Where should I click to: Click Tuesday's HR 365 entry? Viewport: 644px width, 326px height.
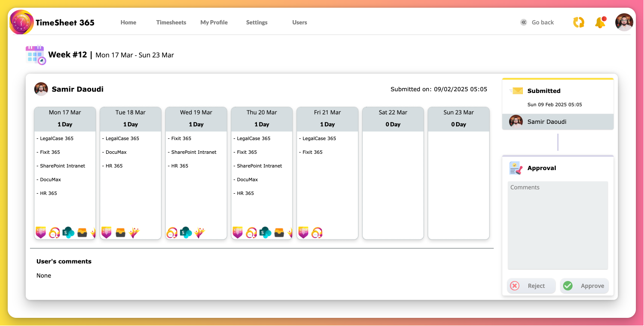(113, 166)
